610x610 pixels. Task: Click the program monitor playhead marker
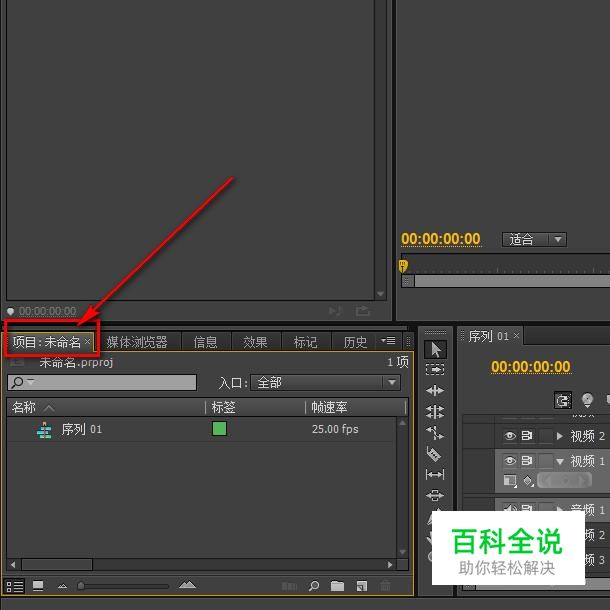(x=403, y=266)
